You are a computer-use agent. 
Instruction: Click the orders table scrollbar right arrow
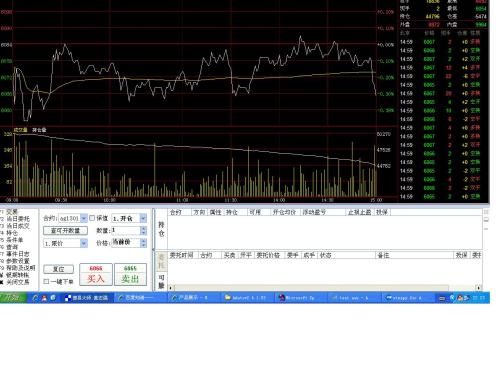click(479, 288)
